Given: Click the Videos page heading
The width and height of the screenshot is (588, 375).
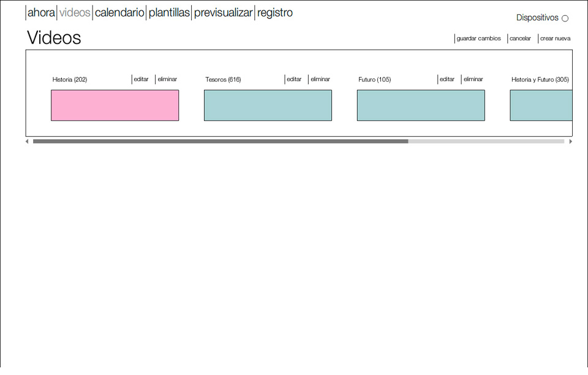Looking at the screenshot, I should 54,37.
